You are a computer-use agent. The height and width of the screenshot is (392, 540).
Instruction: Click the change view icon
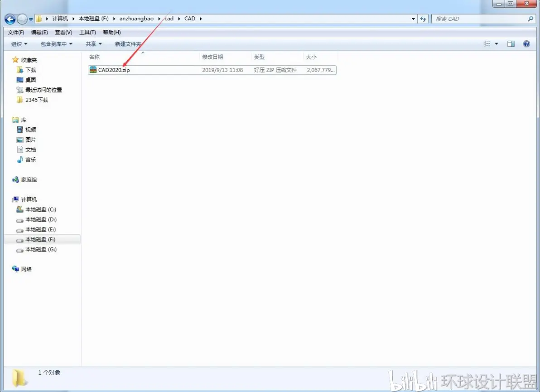[487, 44]
